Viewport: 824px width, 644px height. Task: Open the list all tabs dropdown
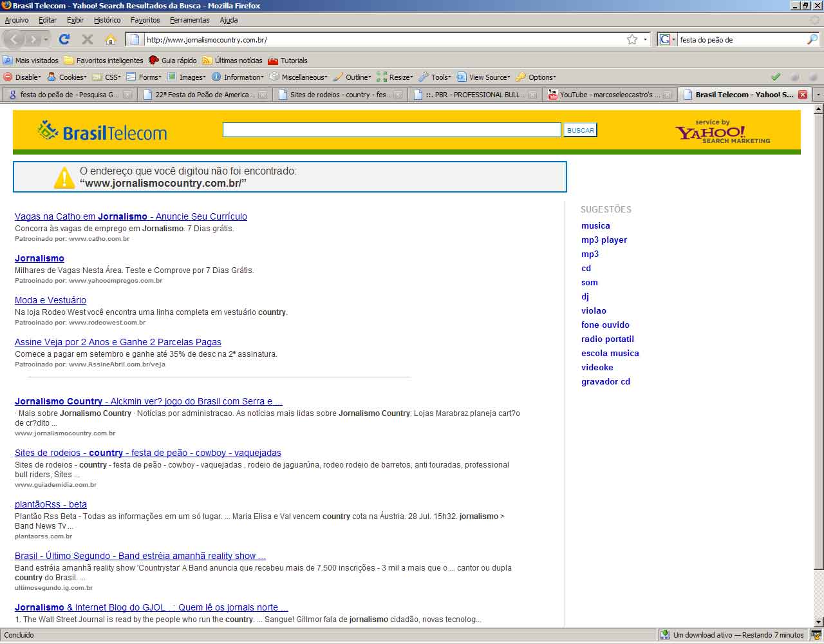tap(818, 95)
